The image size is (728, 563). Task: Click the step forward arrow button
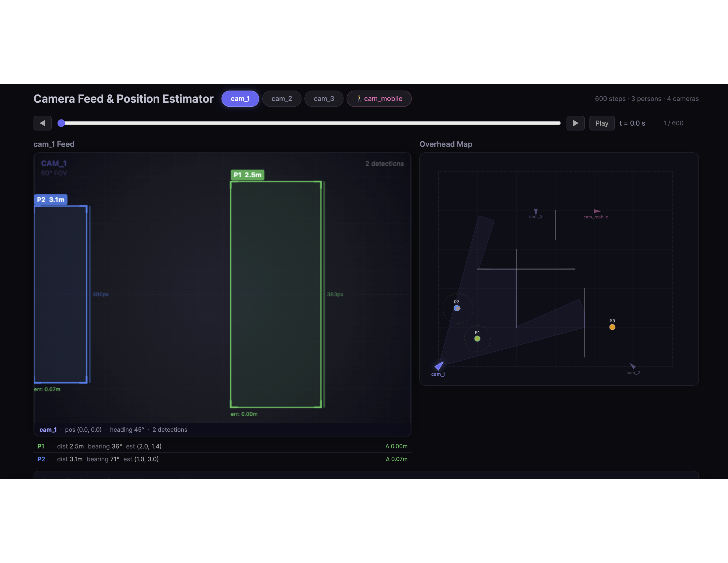[575, 123]
